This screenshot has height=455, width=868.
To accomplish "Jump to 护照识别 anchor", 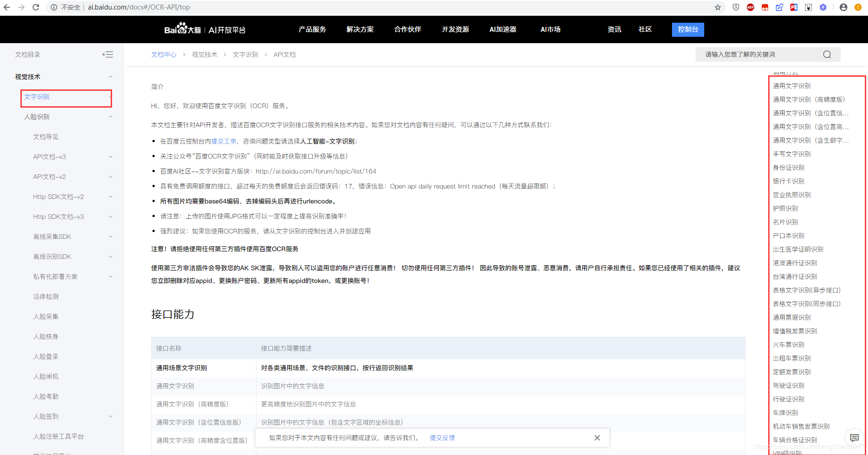I will pos(785,208).
